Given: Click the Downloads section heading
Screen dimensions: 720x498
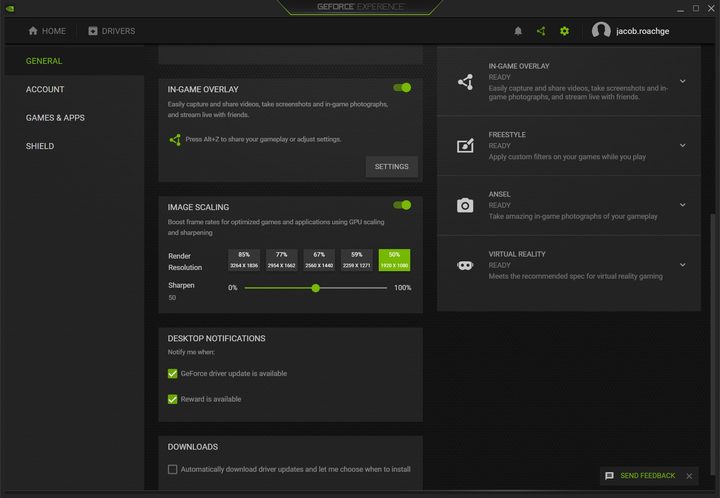Looking at the screenshot, I should (192, 447).
